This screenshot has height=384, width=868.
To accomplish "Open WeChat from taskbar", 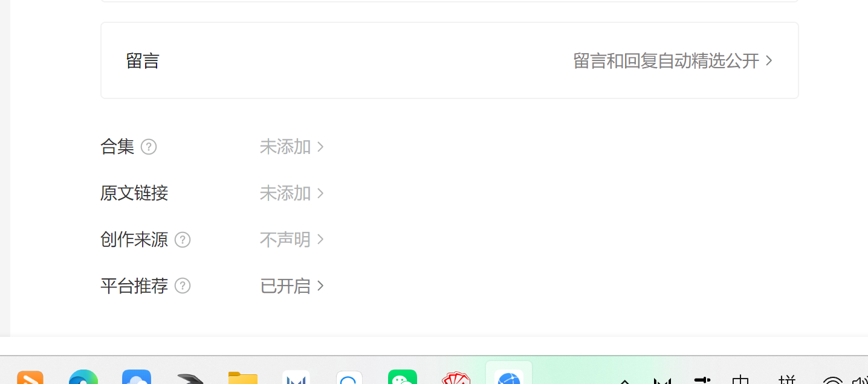I will [x=403, y=377].
